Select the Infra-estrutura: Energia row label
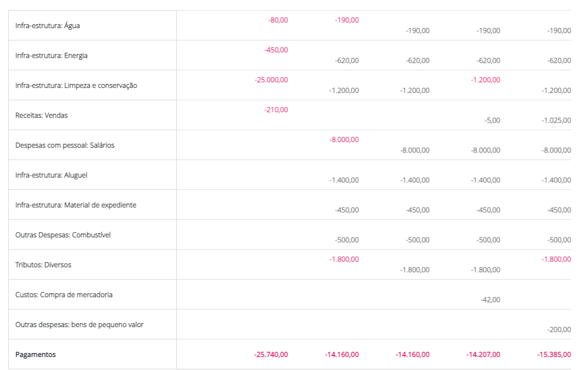 pos(51,55)
